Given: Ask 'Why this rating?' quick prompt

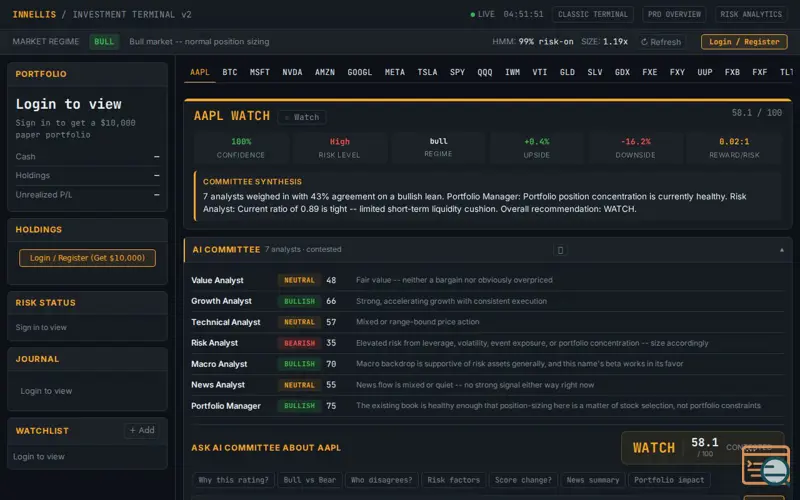Looking at the screenshot, I should point(233,480).
